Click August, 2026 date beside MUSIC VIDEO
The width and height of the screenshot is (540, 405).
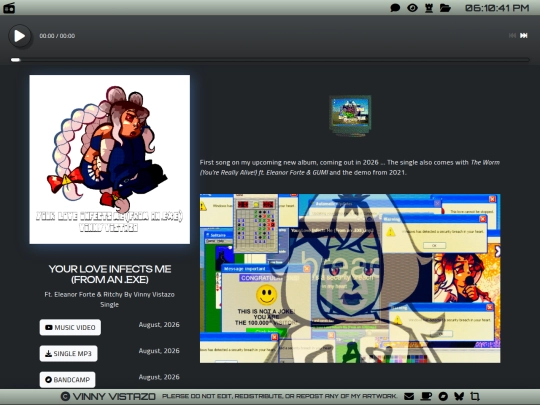tap(159, 325)
